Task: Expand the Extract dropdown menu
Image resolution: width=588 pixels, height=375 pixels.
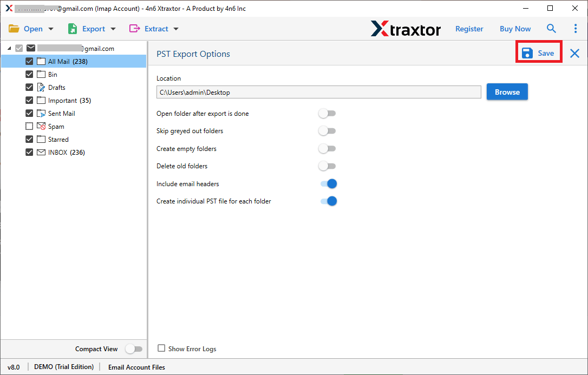Action: pyautogui.click(x=175, y=28)
